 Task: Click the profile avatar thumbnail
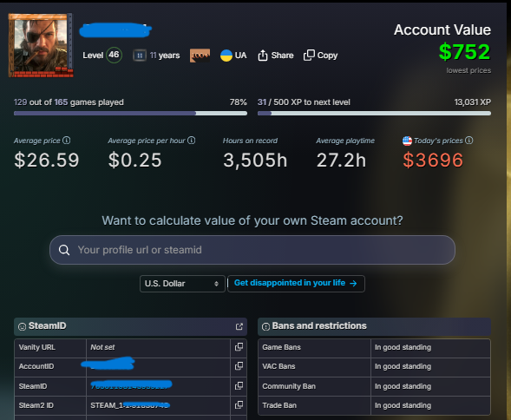pyautogui.click(x=41, y=45)
